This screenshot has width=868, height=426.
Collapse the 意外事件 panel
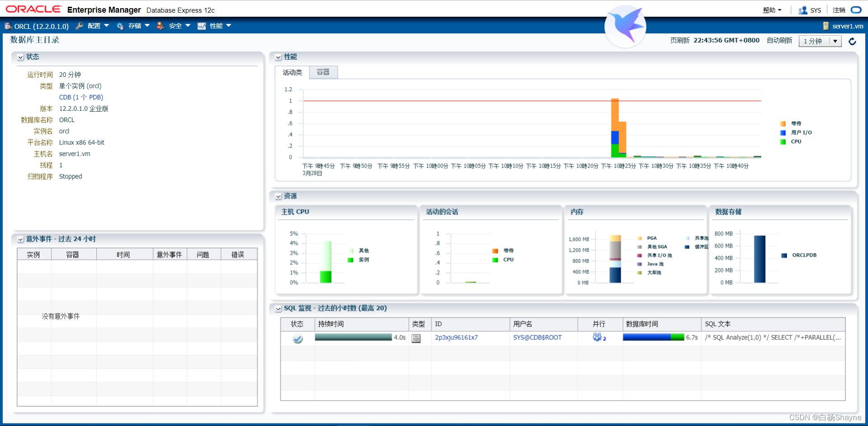20,239
